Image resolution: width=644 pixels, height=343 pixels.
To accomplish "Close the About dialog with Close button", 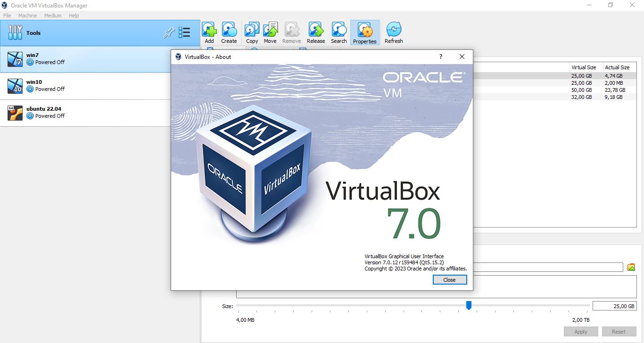I will [x=450, y=280].
